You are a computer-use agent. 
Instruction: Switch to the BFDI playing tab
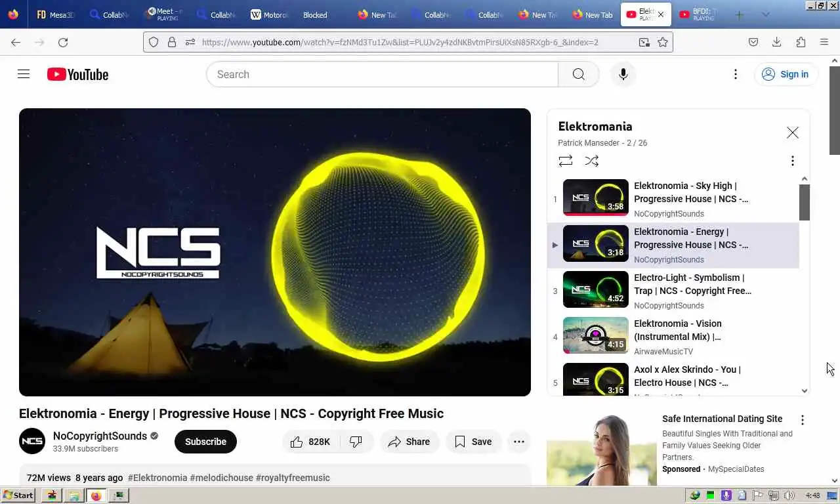pyautogui.click(x=698, y=14)
